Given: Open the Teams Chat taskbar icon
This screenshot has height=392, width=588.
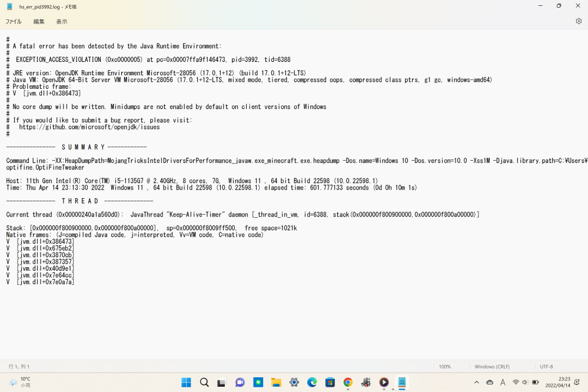Looking at the screenshot, I should coord(240,382).
